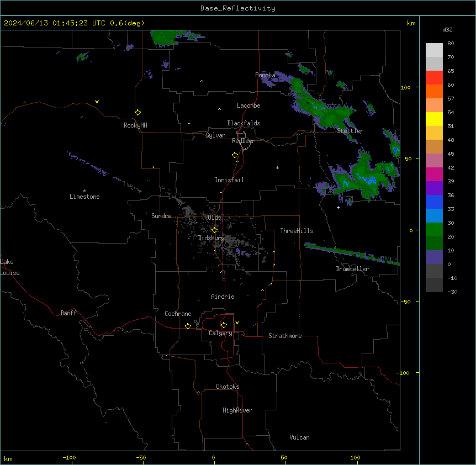Image resolution: width=476 pixels, height=465 pixels.
Task: Click the km unit label at bottom left
Action: (8, 459)
